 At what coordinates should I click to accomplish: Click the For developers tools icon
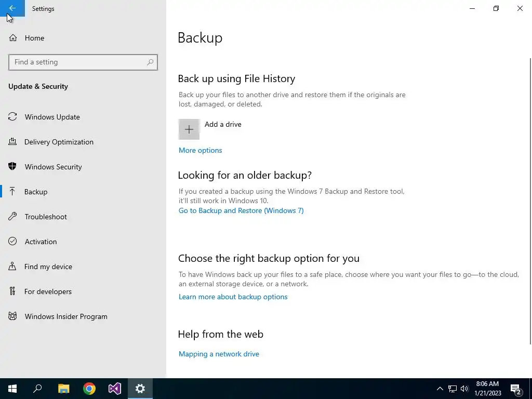[12, 291]
